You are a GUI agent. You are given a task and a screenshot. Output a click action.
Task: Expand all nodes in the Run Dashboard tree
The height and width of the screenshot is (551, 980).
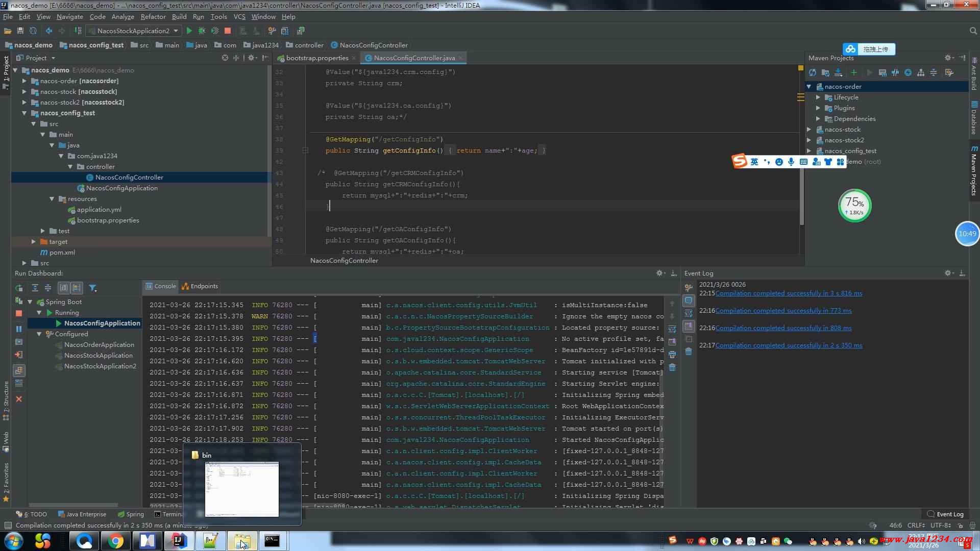coord(35,288)
